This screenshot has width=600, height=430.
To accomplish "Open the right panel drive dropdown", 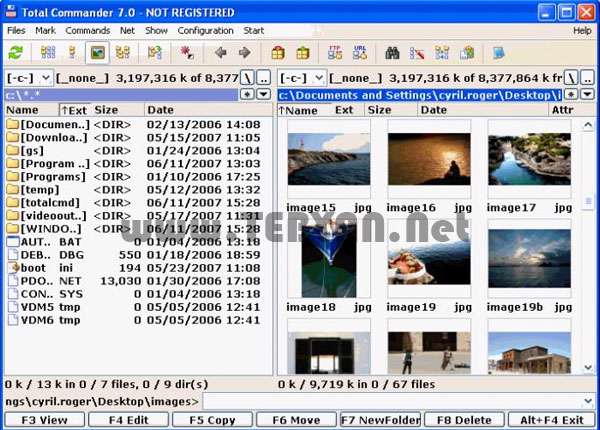I will coord(303,77).
